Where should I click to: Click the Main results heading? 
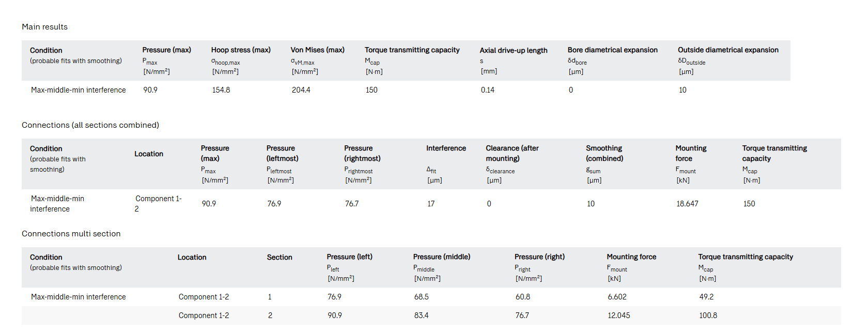tap(44, 27)
